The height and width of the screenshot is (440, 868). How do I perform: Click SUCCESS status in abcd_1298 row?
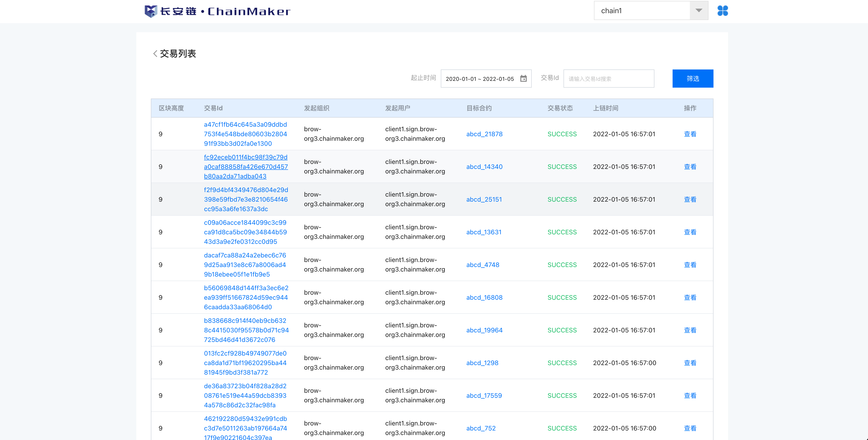[562, 363]
